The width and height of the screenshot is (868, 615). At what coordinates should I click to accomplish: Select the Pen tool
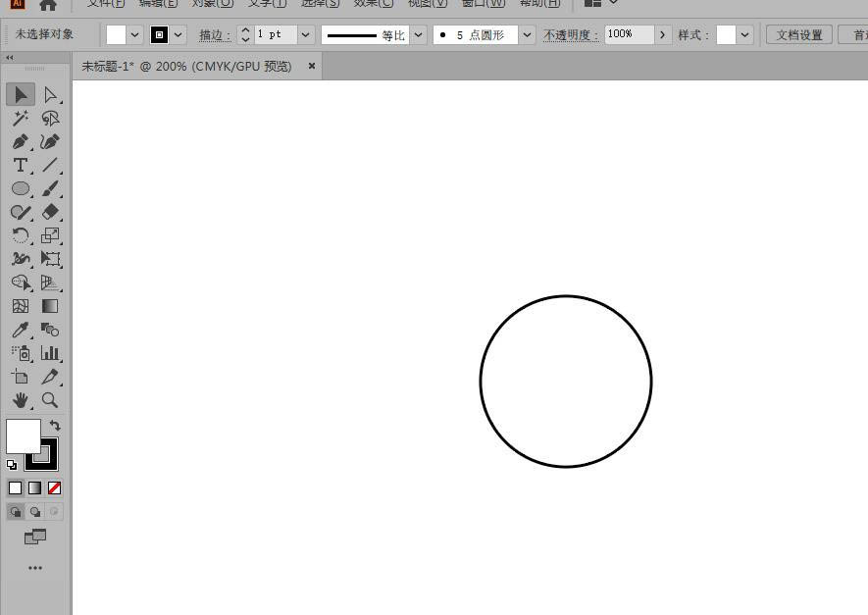21,141
